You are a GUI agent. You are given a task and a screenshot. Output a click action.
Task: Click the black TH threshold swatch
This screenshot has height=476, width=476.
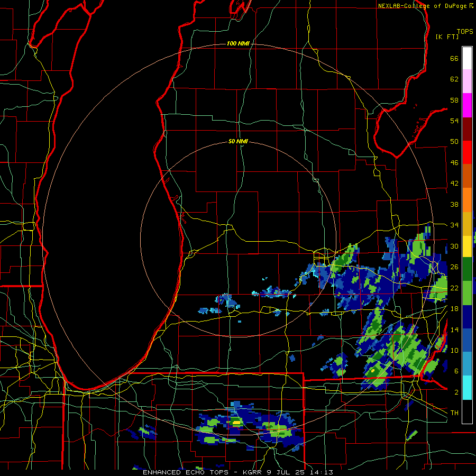click(x=467, y=411)
